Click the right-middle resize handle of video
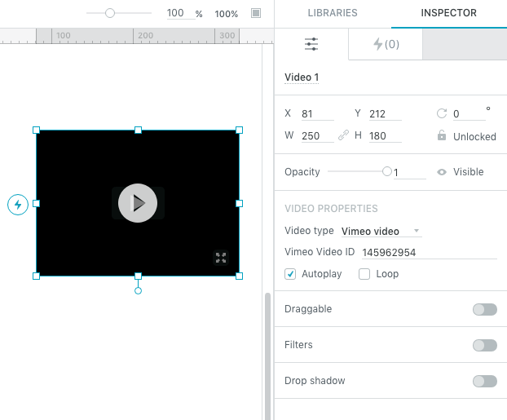507x420 pixels. click(x=240, y=203)
